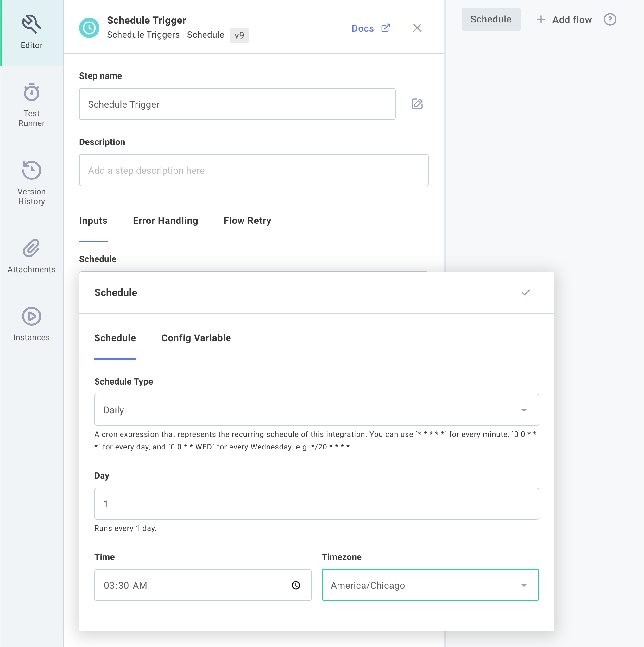Close the Schedule Trigger panel
Image resolution: width=644 pixels, height=647 pixels.
coord(417,28)
